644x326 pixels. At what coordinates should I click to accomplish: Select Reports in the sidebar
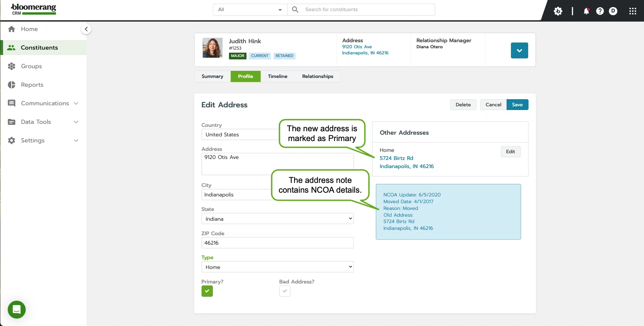tap(32, 84)
